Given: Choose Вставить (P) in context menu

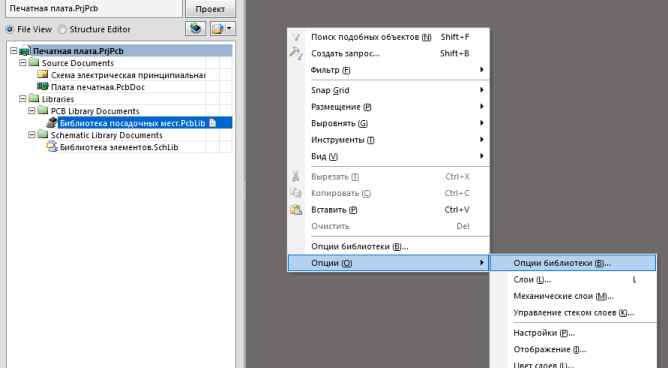Looking at the screenshot, I should point(389,210).
